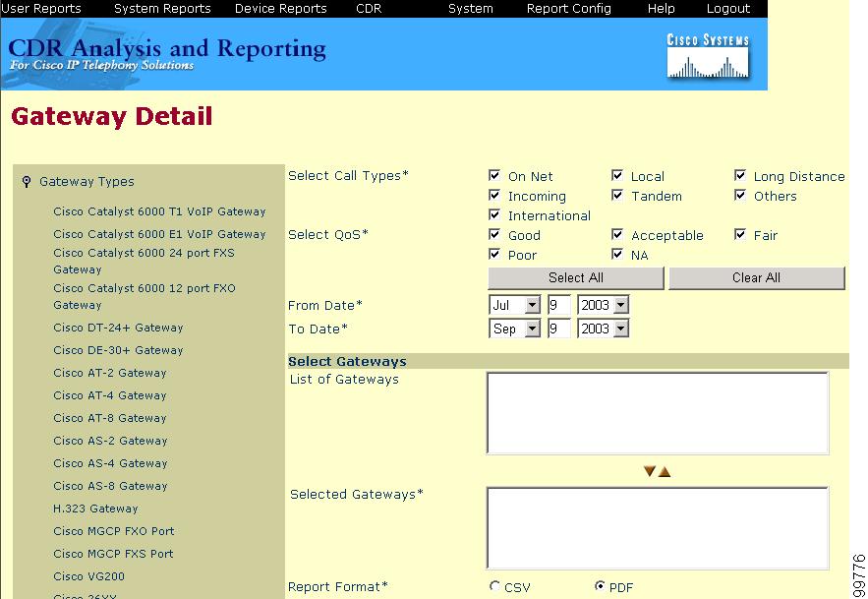Toggle the Poor QoS checkbox

click(494, 255)
